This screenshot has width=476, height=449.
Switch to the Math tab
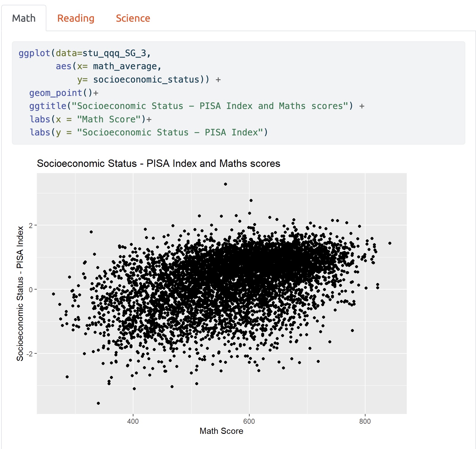(24, 18)
